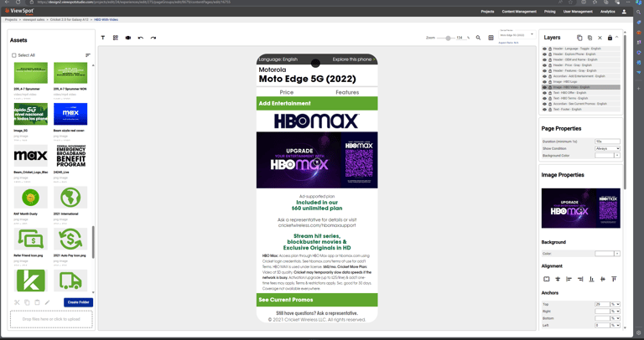This screenshot has height=340, width=644.
Task: Open the Image Background Color dropdown arrow
Action: pos(617,254)
